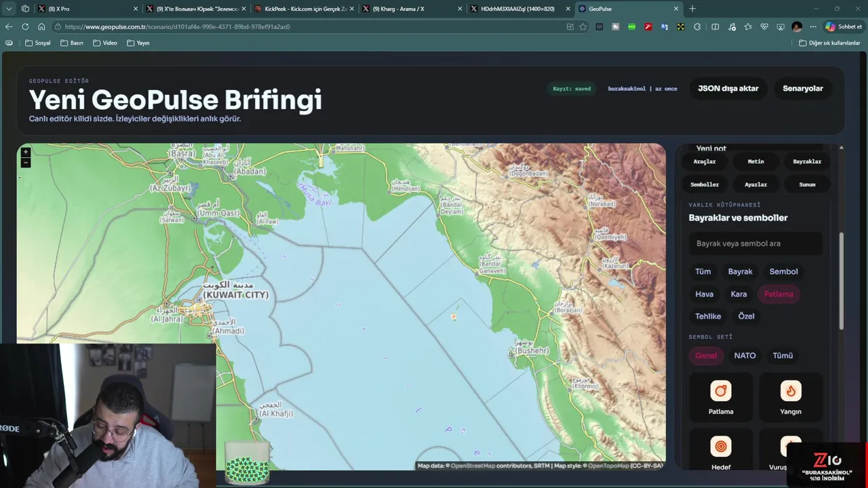The width and height of the screenshot is (868, 488).
Task: Click the green MDC extension icon
Action: point(632,26)
